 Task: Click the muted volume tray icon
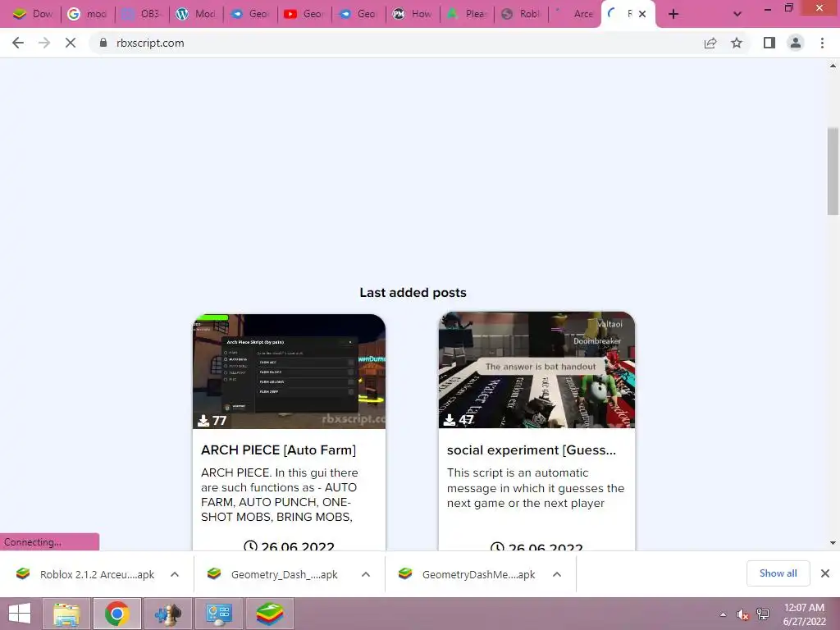coord(742,614)
